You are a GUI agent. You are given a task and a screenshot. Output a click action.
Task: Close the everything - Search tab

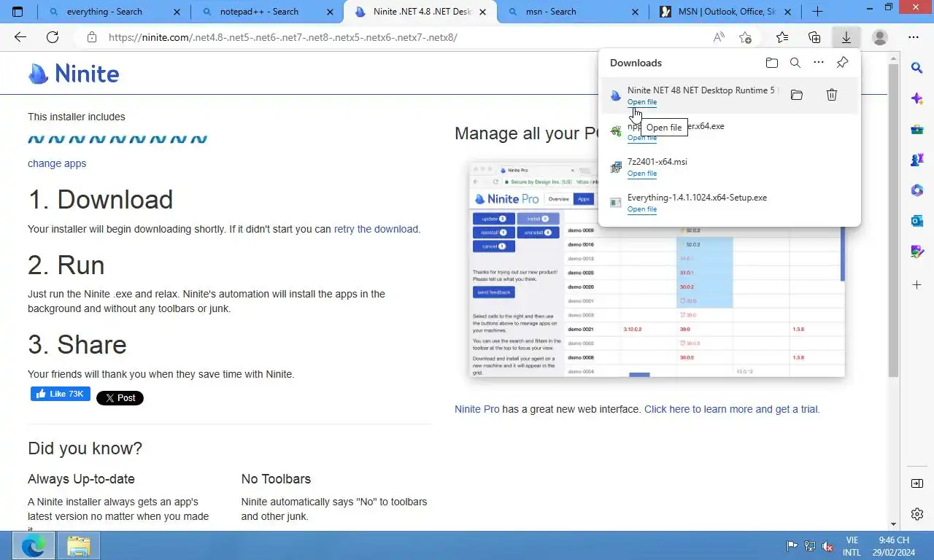[x=177, y=12]
